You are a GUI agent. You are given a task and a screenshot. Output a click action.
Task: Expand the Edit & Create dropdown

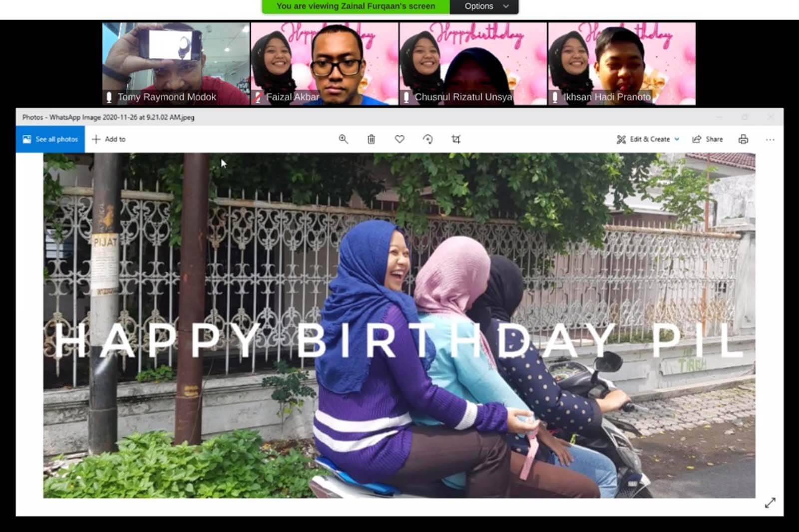click(x=649, y=139)
